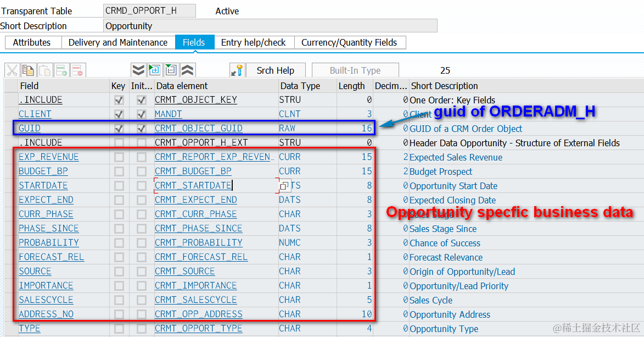
Task: Open Delivery and Maintenance tab
Action: pyautogui.click(x=118, y=42)
